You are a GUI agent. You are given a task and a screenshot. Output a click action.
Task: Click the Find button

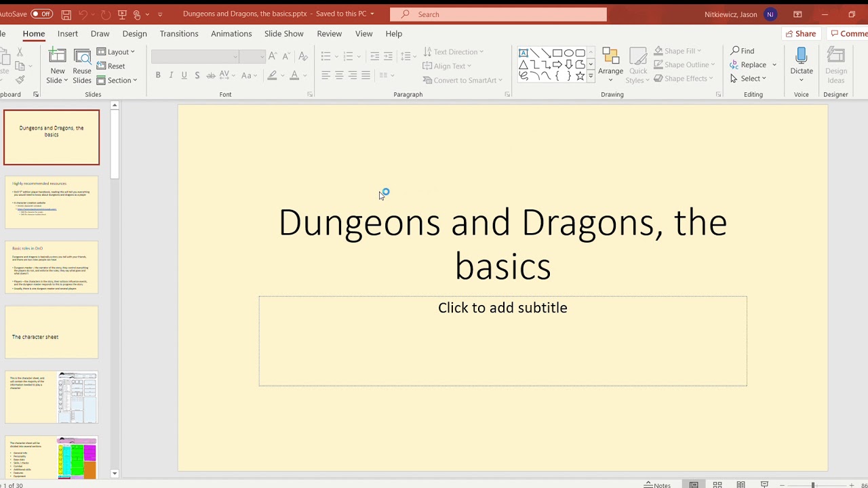743,51
